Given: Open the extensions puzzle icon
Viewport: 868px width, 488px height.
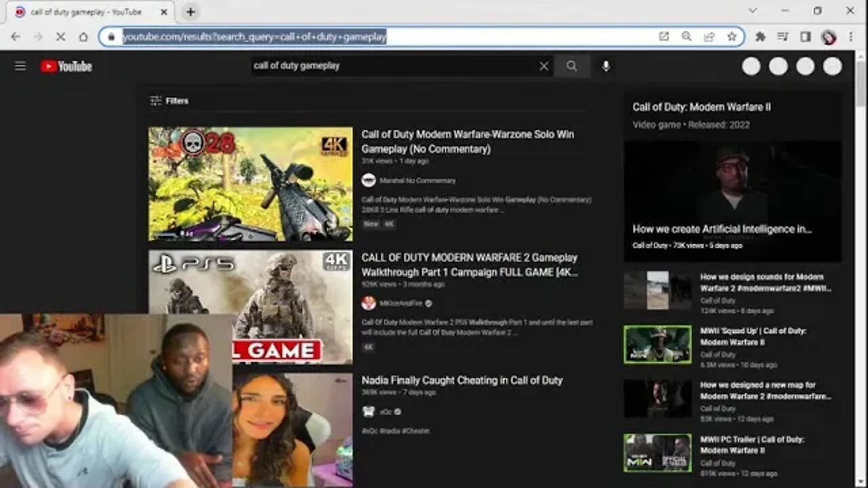Looking at the screenshot, I should [x=760, y=37].
